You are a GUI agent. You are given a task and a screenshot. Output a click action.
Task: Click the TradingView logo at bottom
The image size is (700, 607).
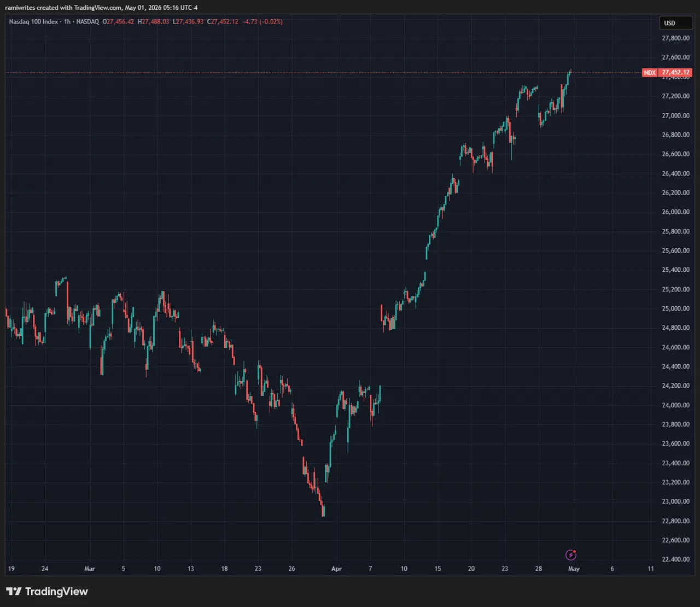point(47,591)
